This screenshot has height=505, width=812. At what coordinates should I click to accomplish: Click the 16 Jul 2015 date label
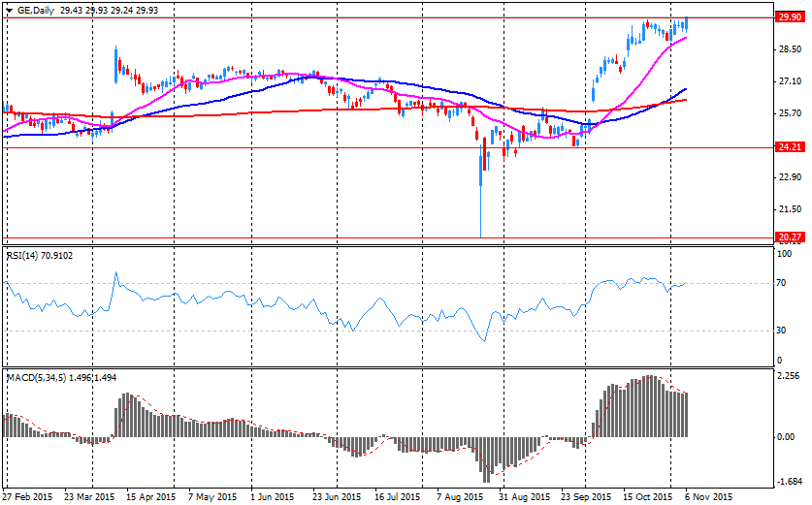397,497
